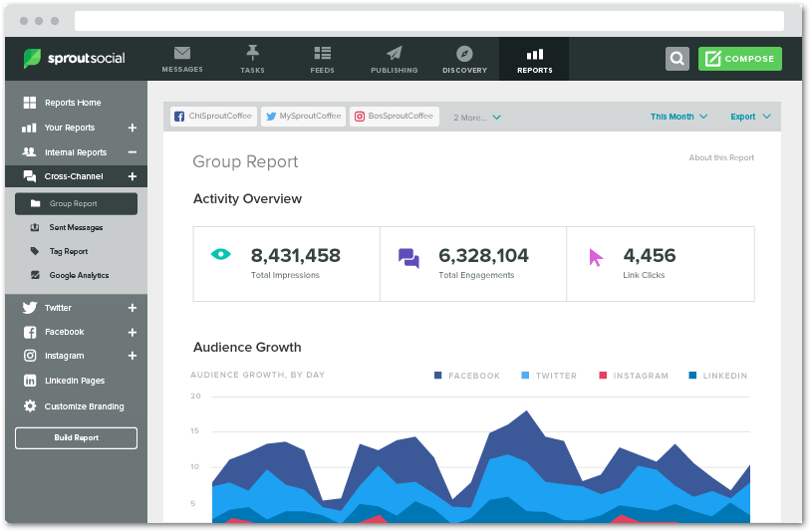Click Sent Messages outbox icon
Image resolution: width=811 pixels, height=532 pixels.
35,227
